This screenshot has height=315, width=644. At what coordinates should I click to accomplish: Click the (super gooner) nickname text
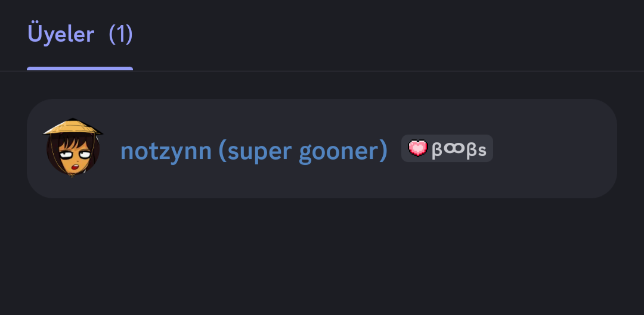tap(303, 151)
